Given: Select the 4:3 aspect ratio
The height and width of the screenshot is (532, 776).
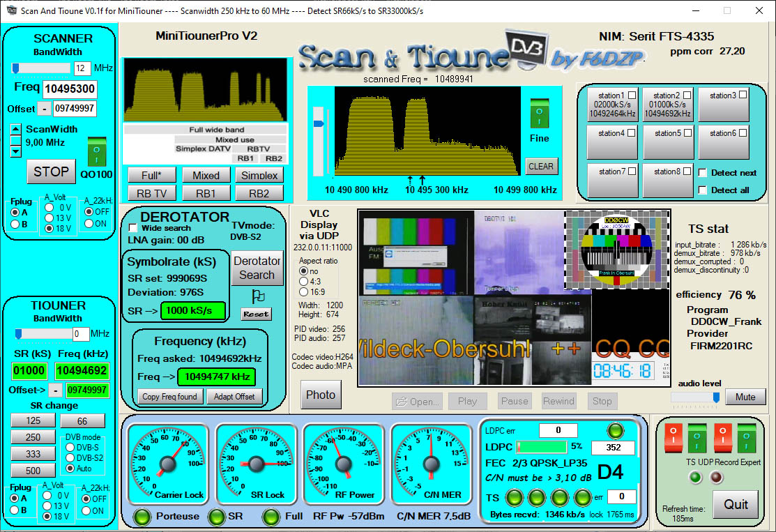Looking at the screenshot, I should click(303, 281).
